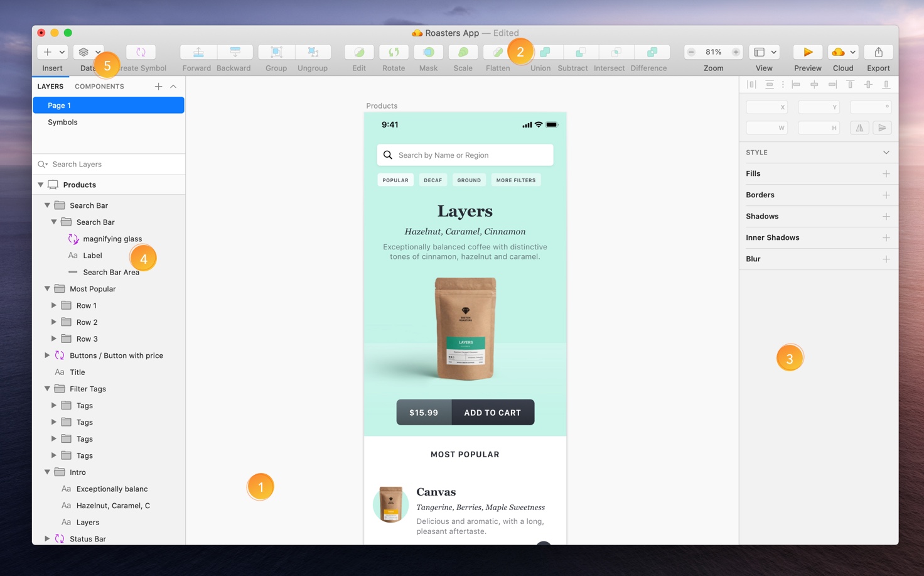This screenshot has width=924, height=576.
Task: Click the Rotate tool icon
Action: point(394,52)
